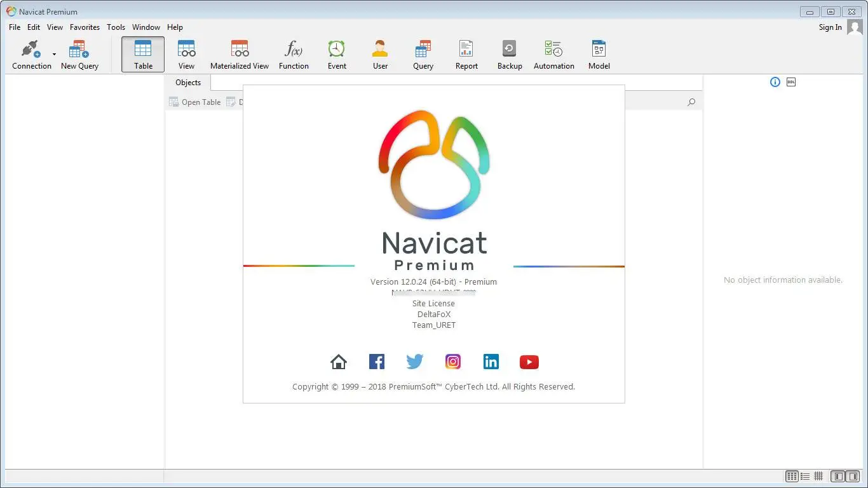868x488 pixels.
Task: Open Navicat's YouTube channel icon
Action: coord(529,362)
